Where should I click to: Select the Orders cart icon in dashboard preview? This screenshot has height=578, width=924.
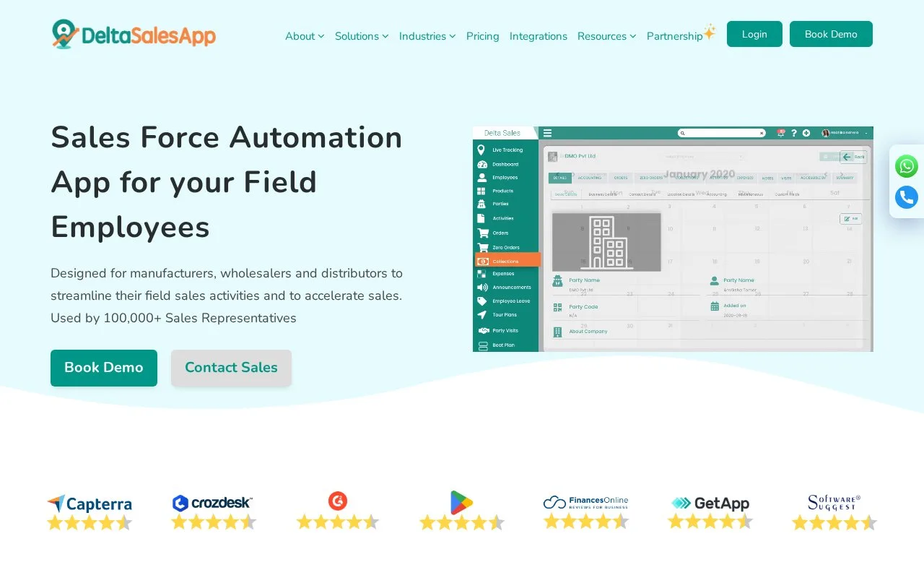(x=483, y=233)
